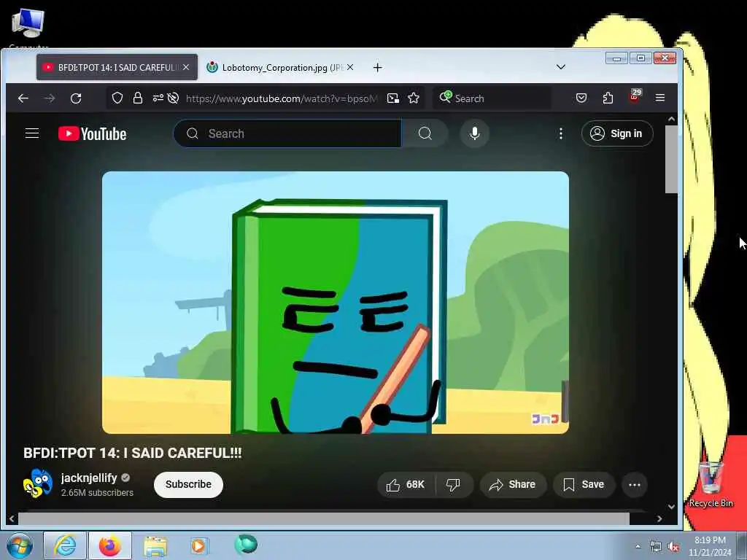Click video title BFDI:TPOT 14: I SAID CAREFUL!!!
Image resolution: width=747 pixels, height=560 pixels.
(133, 453)
